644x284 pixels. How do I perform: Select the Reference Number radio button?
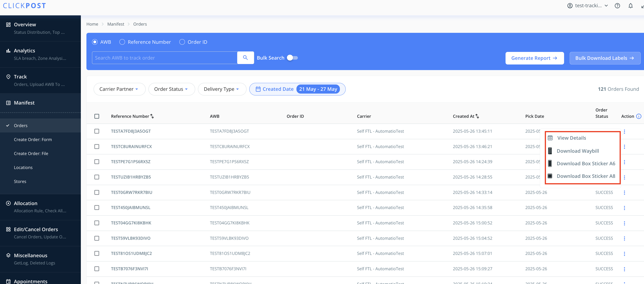[x=122, y=42]
